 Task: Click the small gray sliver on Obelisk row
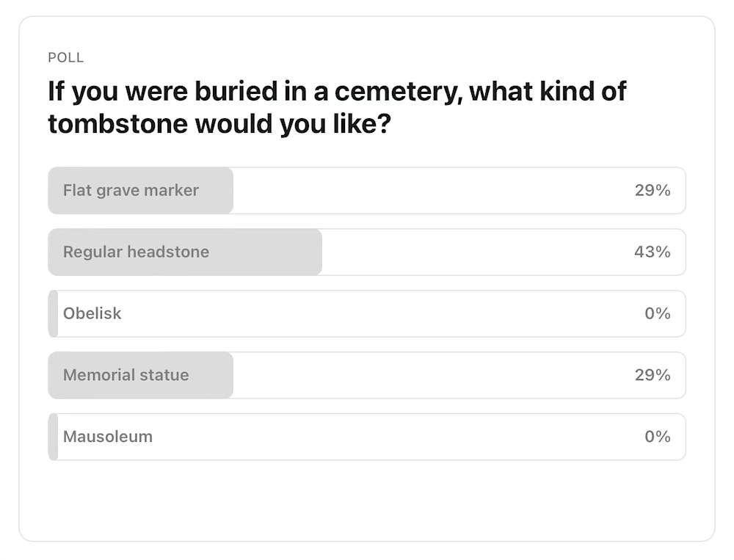[53, 313]
